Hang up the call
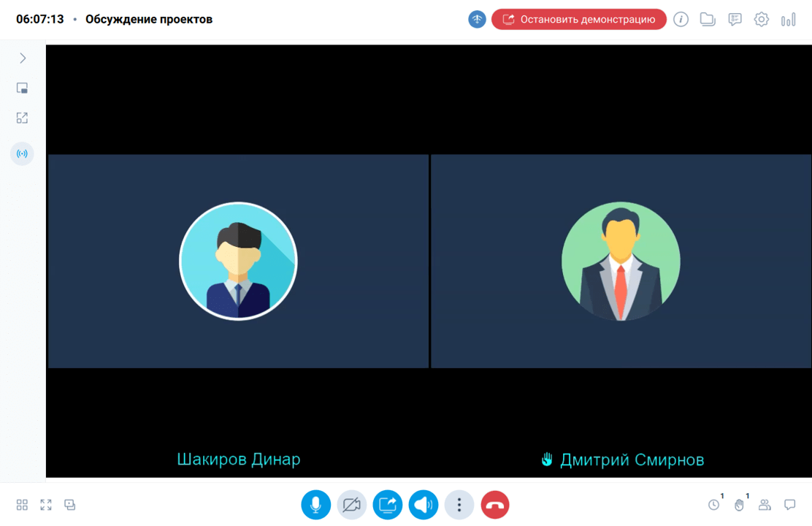Screen dimensions: 812x526 (495, 505)
